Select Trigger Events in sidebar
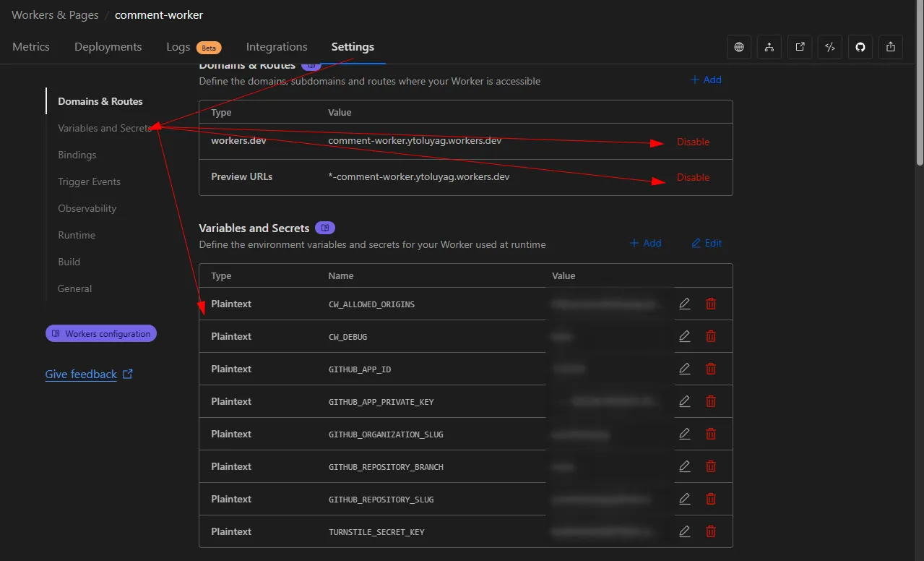Image resolution: width=924 pixels, height=561 pixels. tap(90, 181)
